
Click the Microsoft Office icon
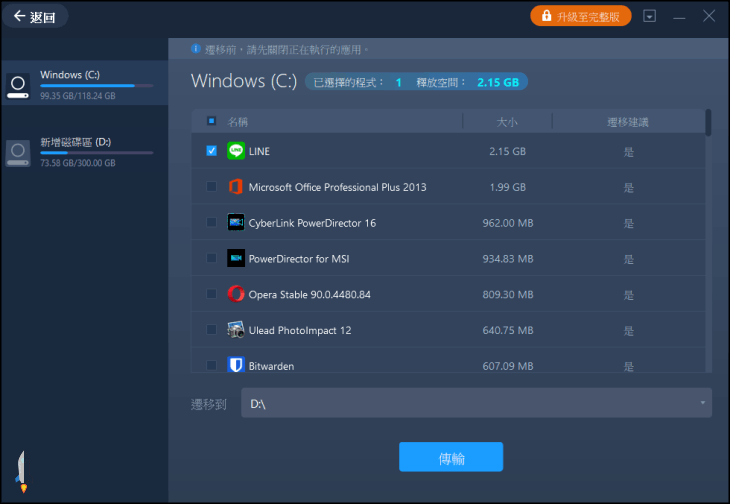[236, 187]
